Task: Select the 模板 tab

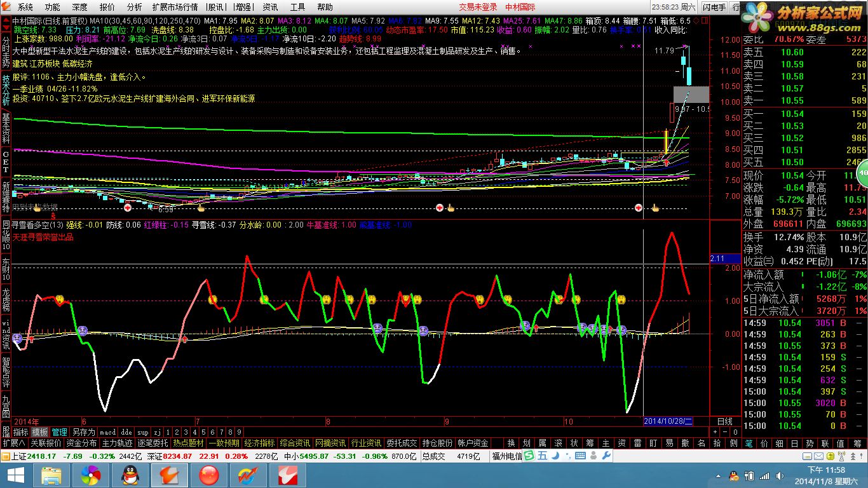Action: click(x=39, y=432)
